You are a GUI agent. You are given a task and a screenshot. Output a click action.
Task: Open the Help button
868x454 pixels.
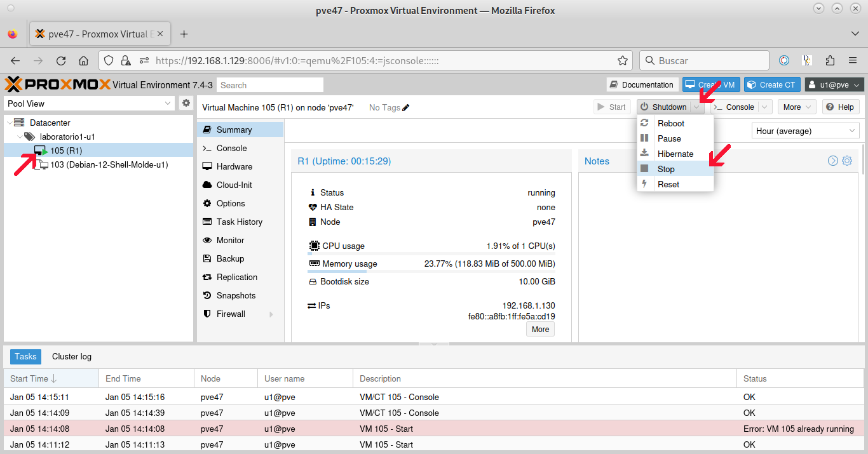click(841, 107)
